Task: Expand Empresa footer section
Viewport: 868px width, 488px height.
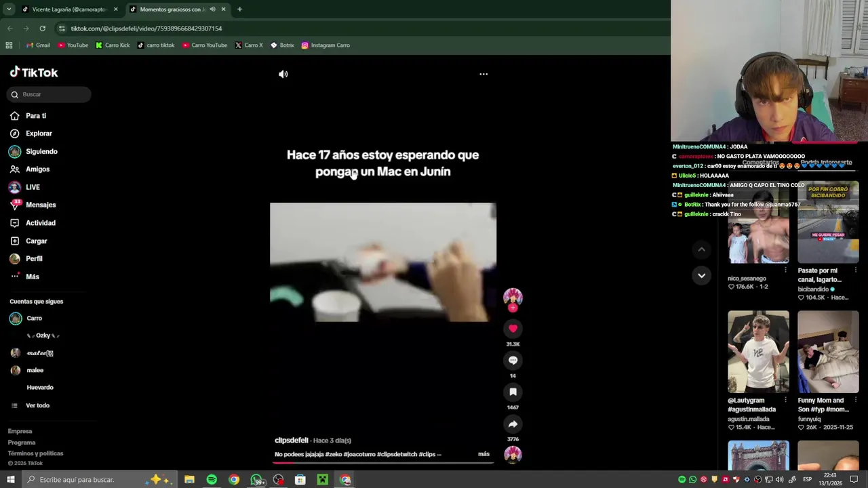Action: click(20, 431)
